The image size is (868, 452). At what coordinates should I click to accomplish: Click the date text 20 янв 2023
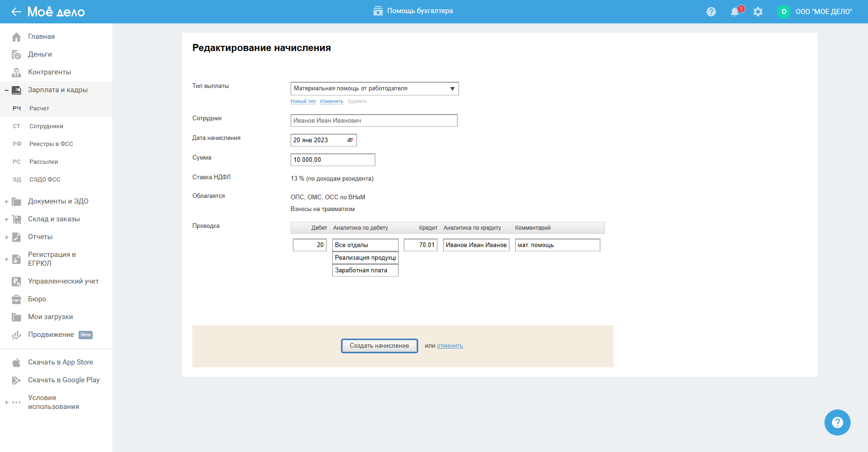[x=311, y=140]
